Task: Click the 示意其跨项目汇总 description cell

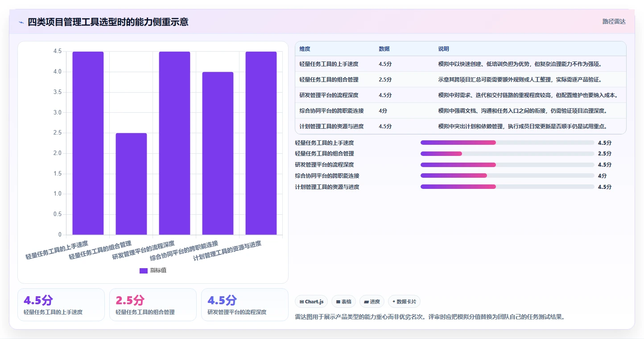Action: pyautogui.click(x=520, y=79)
